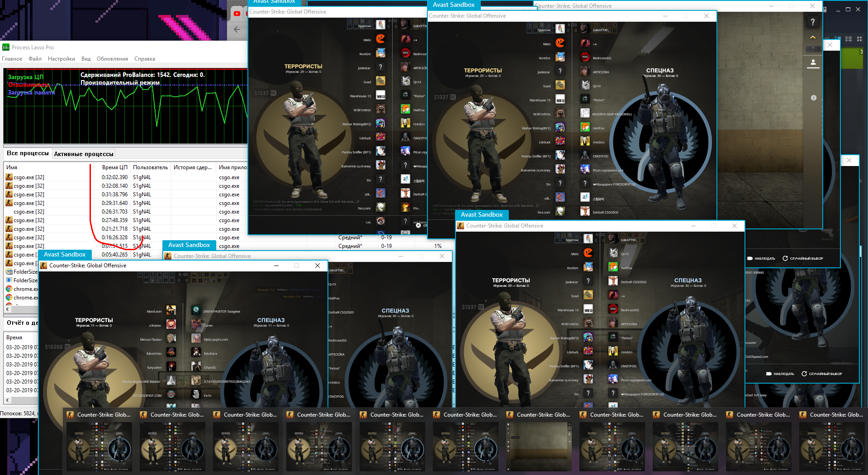Click XXI CSGOFAST.COM player avatar
The width and height of the screenshot is (868, 475).
171,394
